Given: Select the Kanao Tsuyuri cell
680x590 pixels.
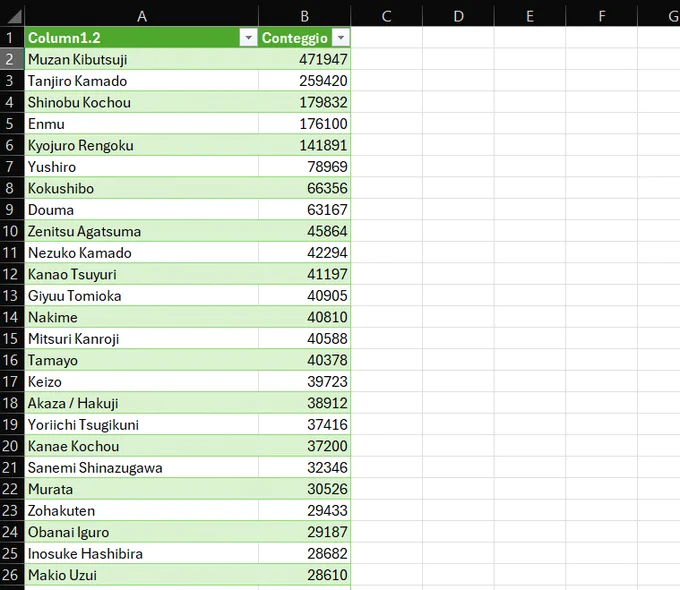Looking at the screenshot, I should pyautogui.click(x=141, y=274).
